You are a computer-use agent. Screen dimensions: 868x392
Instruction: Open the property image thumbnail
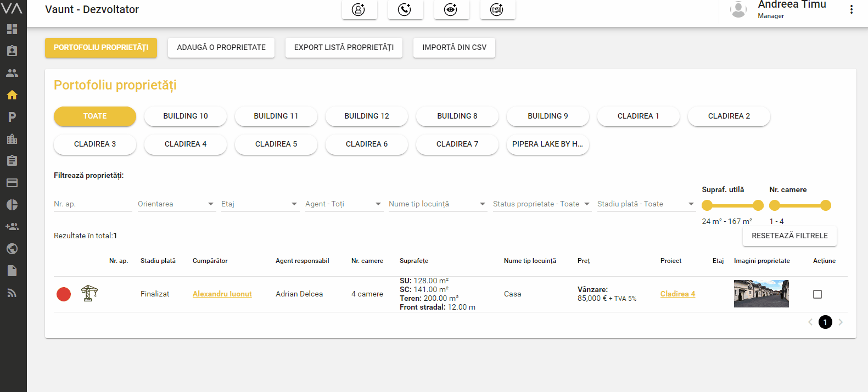pyautogui.click(x=761, y=294)
